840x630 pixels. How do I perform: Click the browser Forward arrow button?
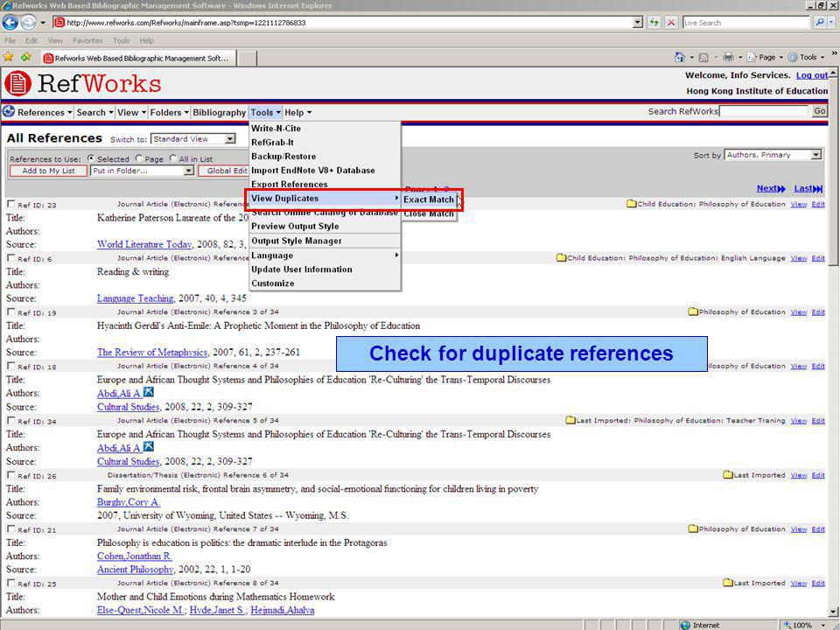point(28,23)
